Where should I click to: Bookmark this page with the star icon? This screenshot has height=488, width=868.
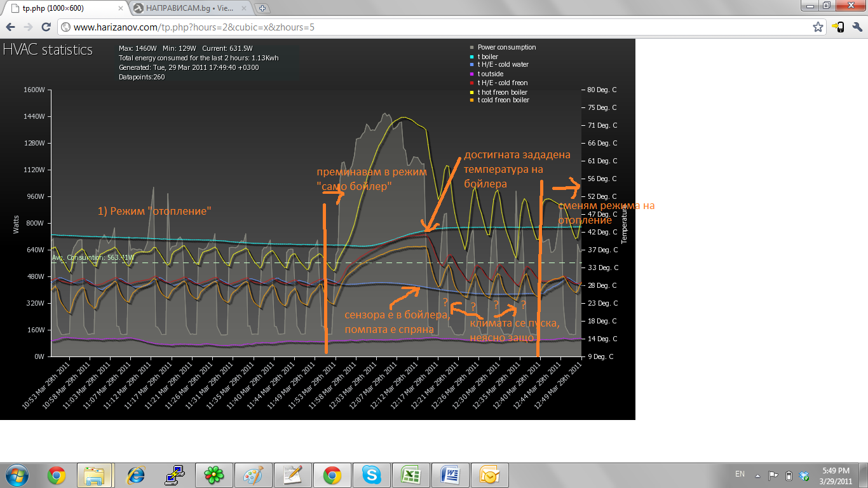(818, 27)
